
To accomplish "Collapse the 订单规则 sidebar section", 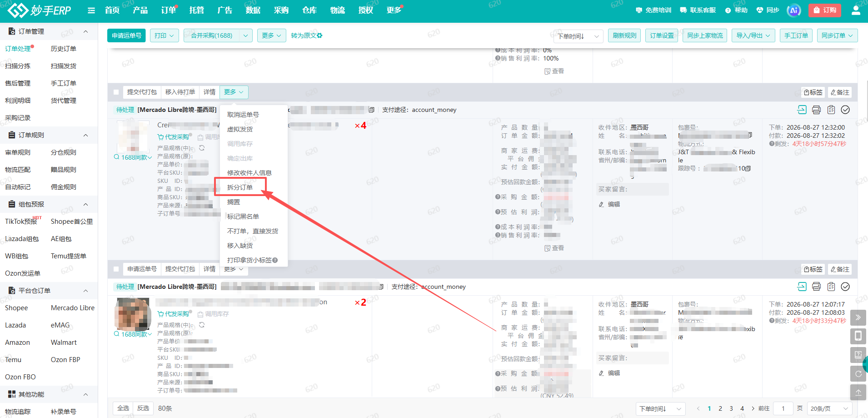I will click(x=85, y=135).
